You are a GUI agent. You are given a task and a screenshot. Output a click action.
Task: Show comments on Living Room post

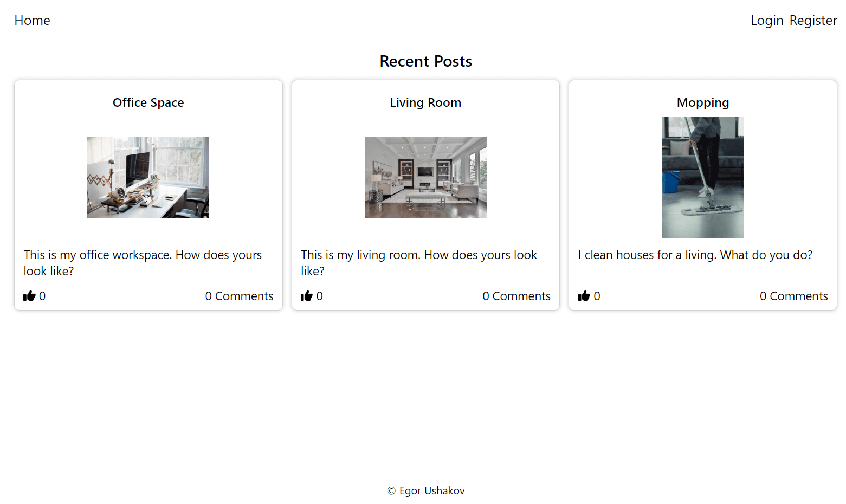coord(516,296)
